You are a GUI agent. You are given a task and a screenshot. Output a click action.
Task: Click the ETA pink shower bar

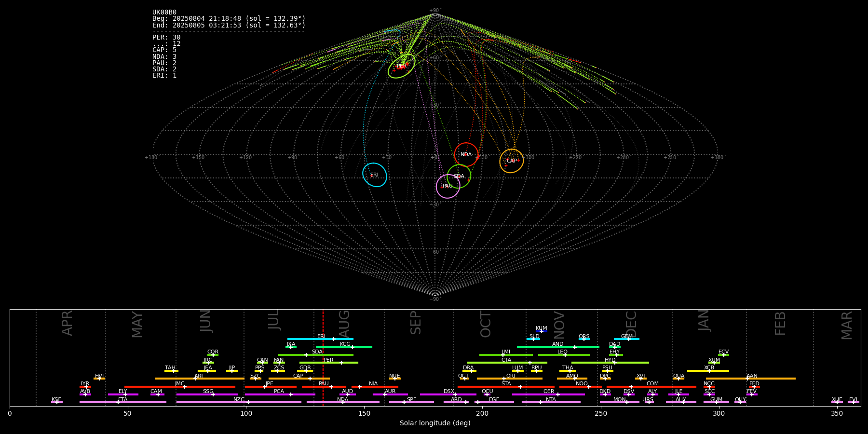click(x=123, y=402)
